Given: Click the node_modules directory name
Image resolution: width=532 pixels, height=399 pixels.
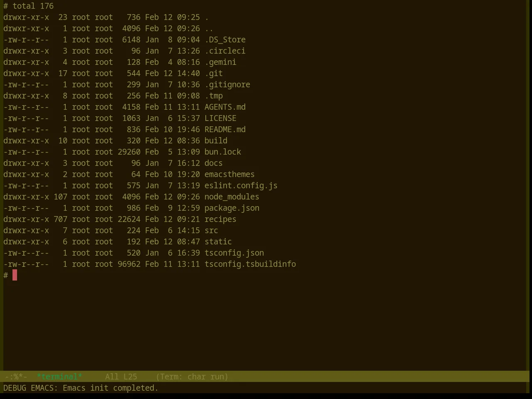Looking at the screenshot, I should (x=232, y=197).
